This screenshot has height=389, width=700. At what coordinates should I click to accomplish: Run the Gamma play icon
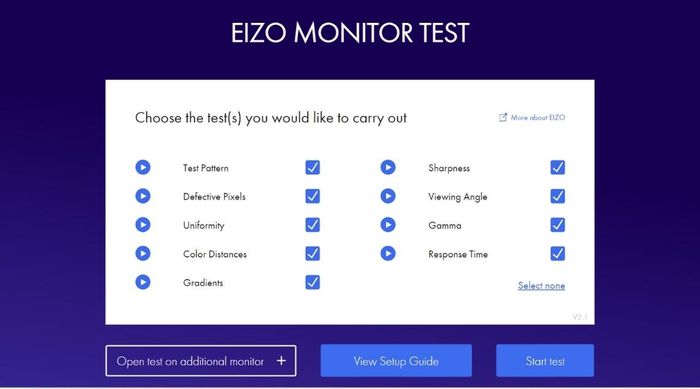(388, 225)
